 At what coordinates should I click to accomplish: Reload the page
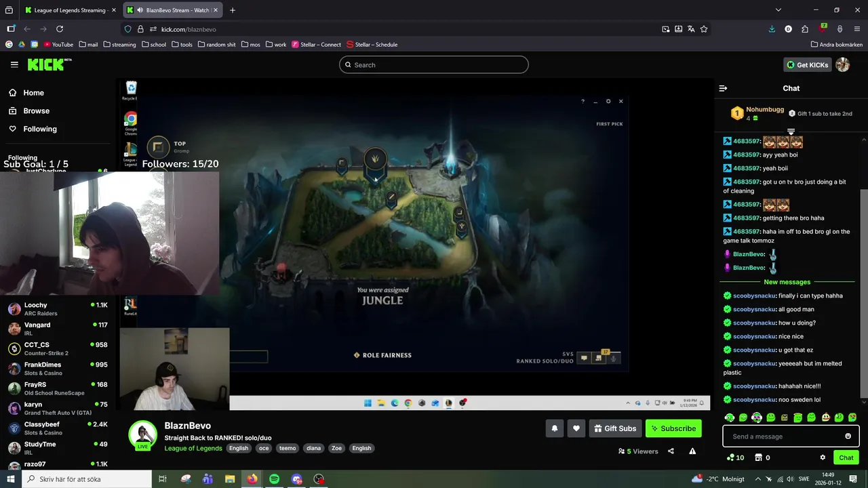click(x=60, y=29)
